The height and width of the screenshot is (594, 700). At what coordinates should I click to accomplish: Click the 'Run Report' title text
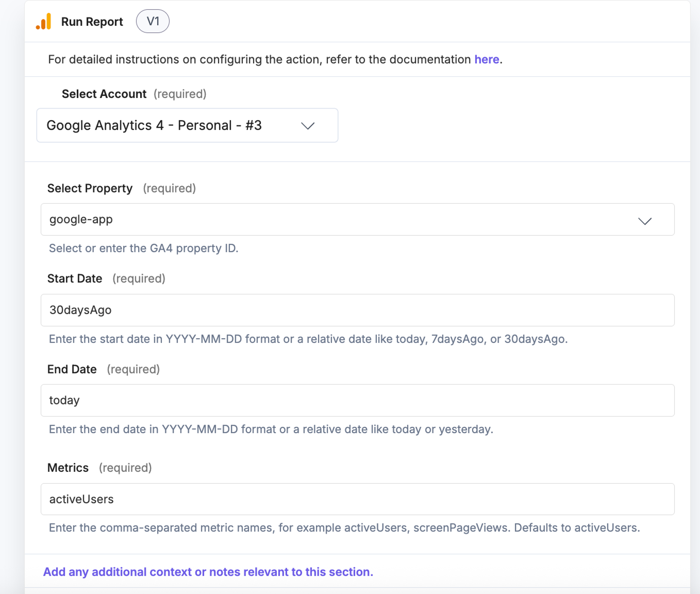(92, 22)
